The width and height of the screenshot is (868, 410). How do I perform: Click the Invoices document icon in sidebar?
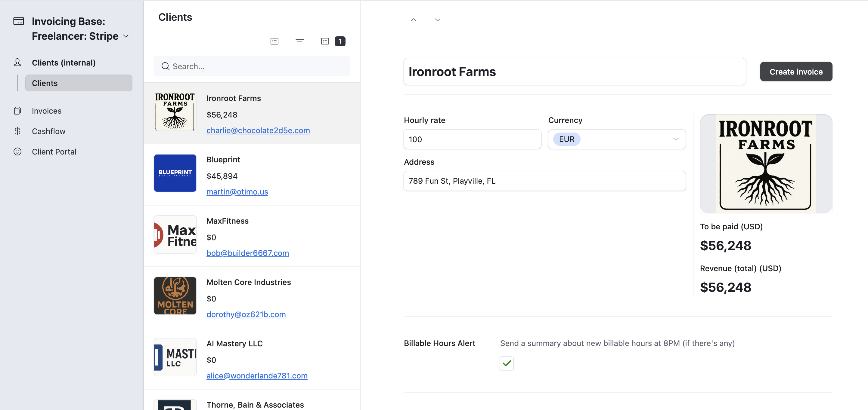point(17,111)
